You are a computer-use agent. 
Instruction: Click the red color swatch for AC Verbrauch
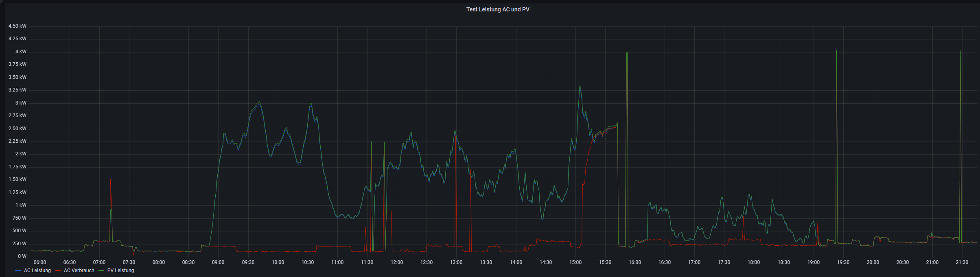click(58, 270)
